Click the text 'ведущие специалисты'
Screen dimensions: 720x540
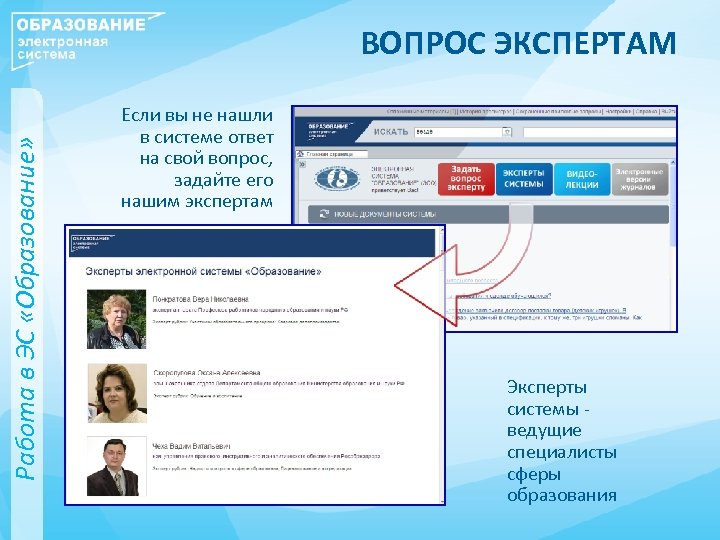(562, 441)
